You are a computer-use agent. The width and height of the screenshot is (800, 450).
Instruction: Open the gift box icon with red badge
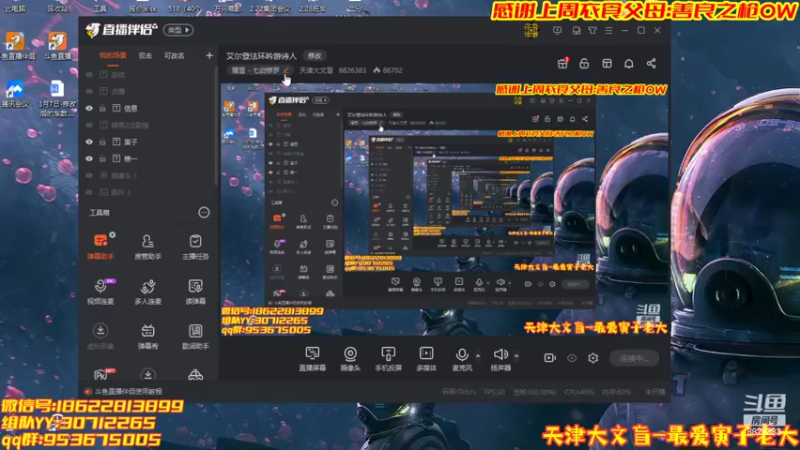563,63
